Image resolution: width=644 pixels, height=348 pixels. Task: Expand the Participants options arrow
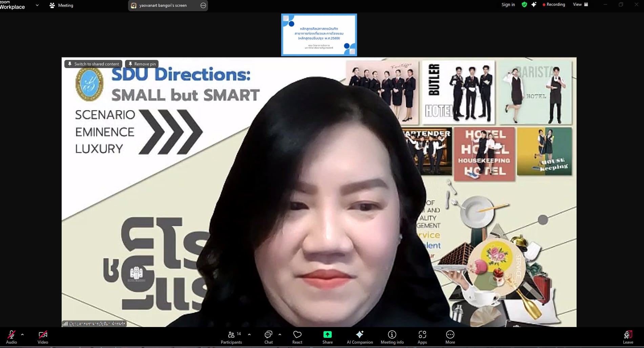pos(249,334)
